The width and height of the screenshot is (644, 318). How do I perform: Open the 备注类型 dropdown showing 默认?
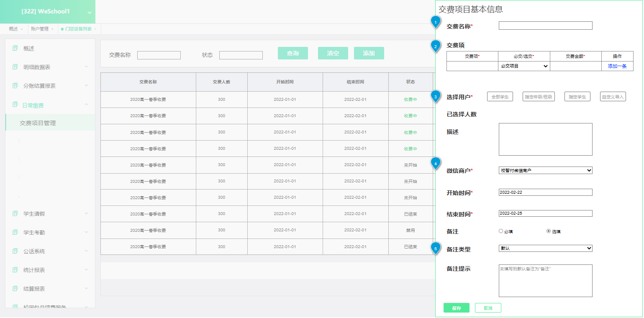(546, 249)
